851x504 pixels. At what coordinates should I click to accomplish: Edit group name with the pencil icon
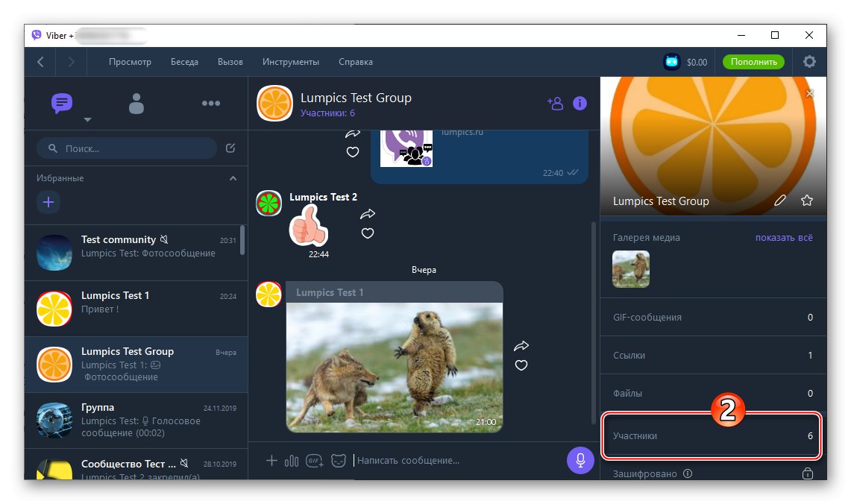(780, 201)
